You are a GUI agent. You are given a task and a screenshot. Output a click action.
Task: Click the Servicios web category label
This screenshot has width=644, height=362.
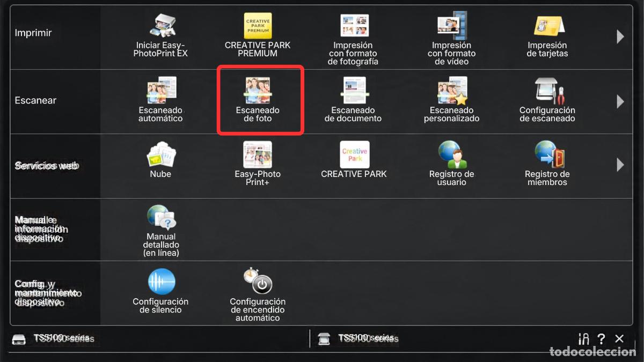point(47,166)
